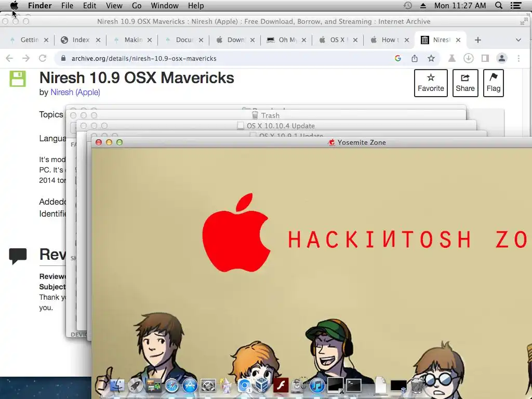This screenshot has width=532, height=399.
Task: Open Chrome three-dot menu
Action: tap(518, 58)
